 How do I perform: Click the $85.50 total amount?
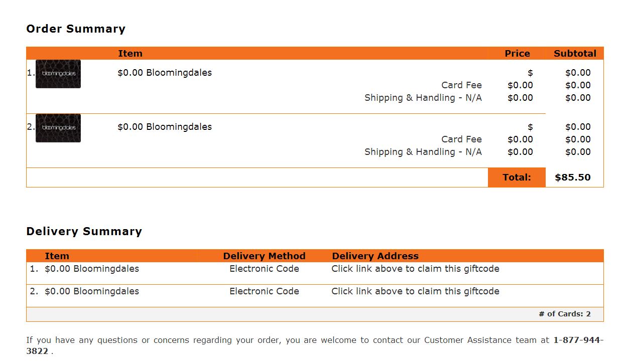click(573, 177)
